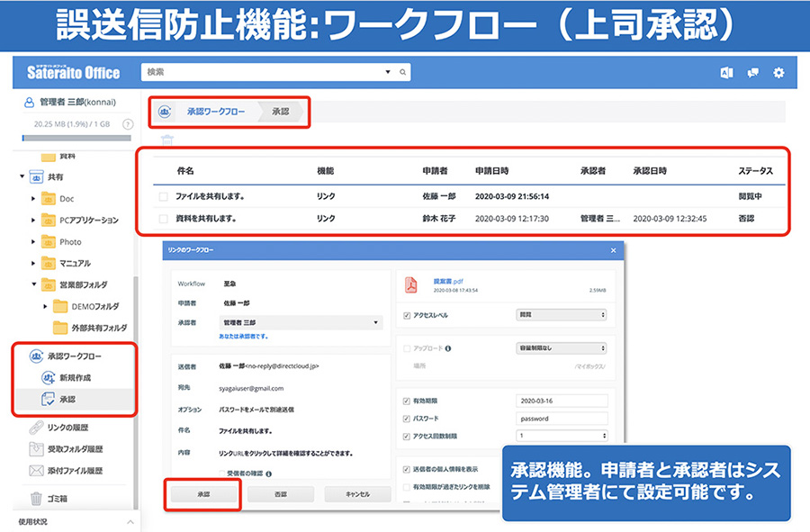Click the 承認 breadcrumb tab
The width and height of the screenshot is (810, 532).
(x=281, y=111)
